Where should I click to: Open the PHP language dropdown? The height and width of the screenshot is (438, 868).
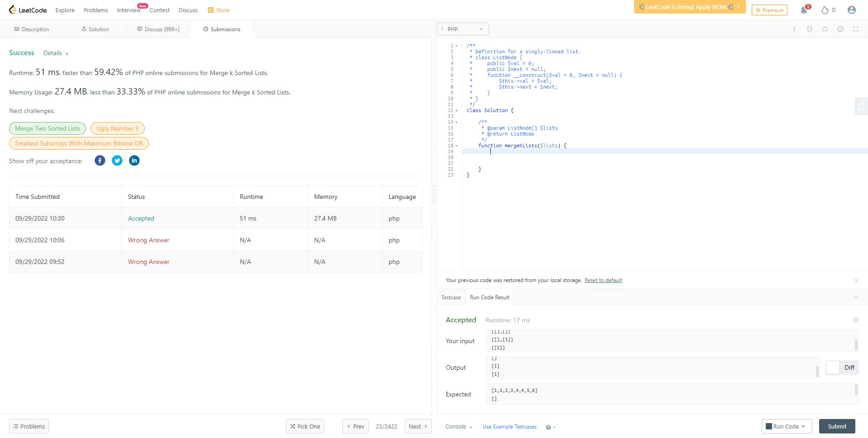463,29
